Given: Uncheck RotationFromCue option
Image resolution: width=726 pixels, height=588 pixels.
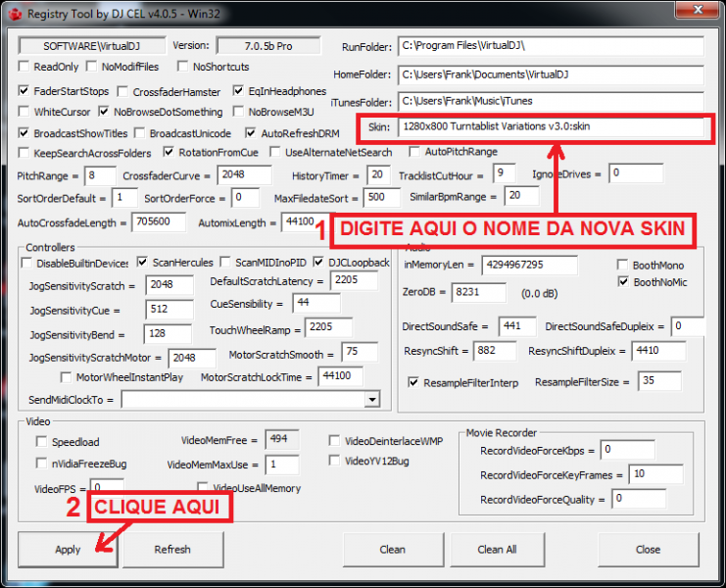Looking at the screenshot, I should 169,152.
